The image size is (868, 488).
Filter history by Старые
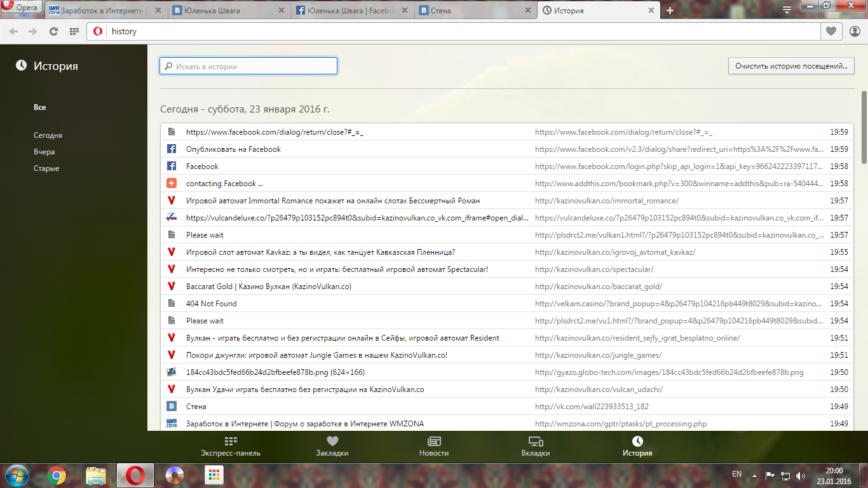pyautogui.click(x=46, y=168)
